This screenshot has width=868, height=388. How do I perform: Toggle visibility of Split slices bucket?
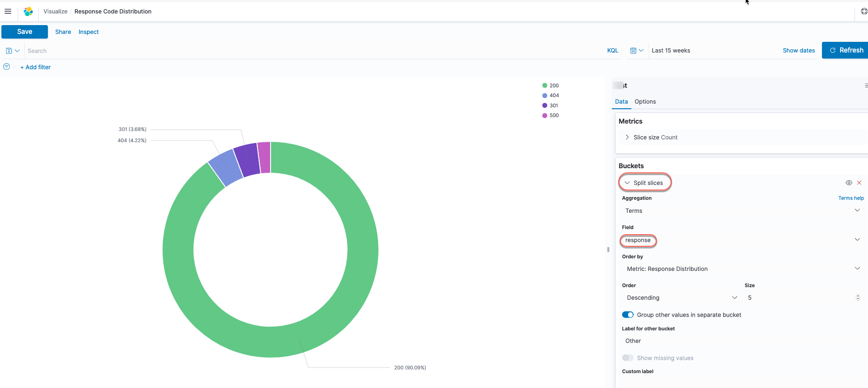(848, 183)
